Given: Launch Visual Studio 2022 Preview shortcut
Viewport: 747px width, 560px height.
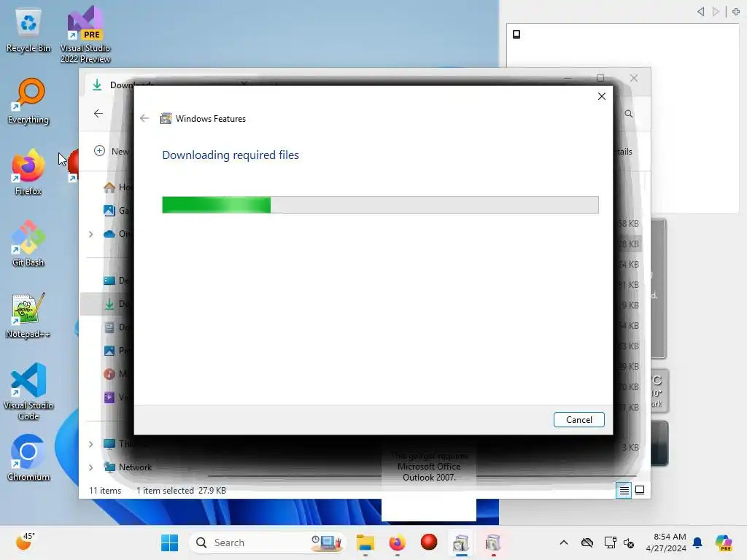Looking at the screenshot, I should (85, 34).
